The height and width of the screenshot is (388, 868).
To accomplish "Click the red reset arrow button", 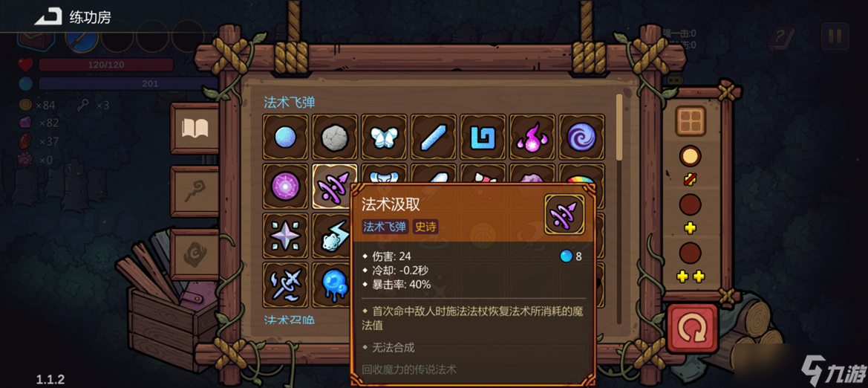I will tap(693, 328).
